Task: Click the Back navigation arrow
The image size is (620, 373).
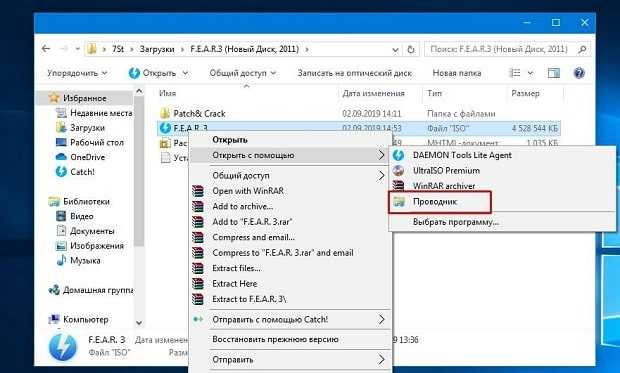Action: (x=46, y=49)
